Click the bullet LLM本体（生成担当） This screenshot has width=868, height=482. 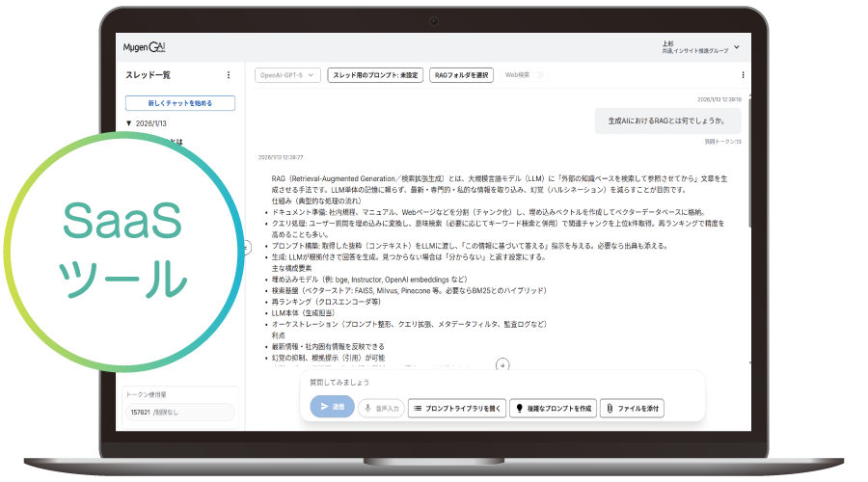[304, 313]
